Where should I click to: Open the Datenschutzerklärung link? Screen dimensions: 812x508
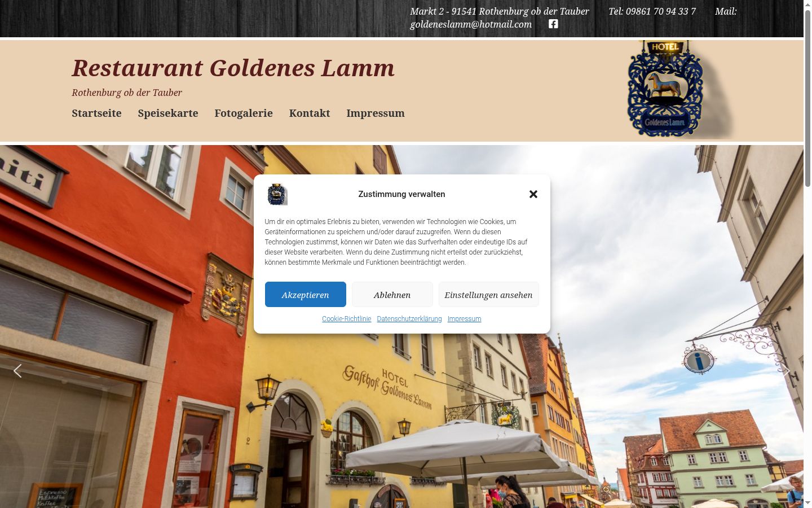point(409,319)
